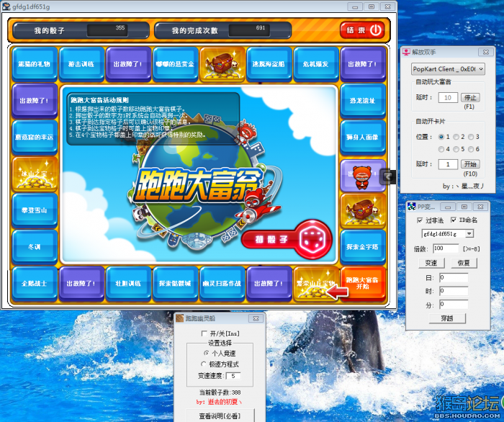This screenshot has height=422, width=504.
Task: Click the 穿越 button
Action: pos(447,318)
